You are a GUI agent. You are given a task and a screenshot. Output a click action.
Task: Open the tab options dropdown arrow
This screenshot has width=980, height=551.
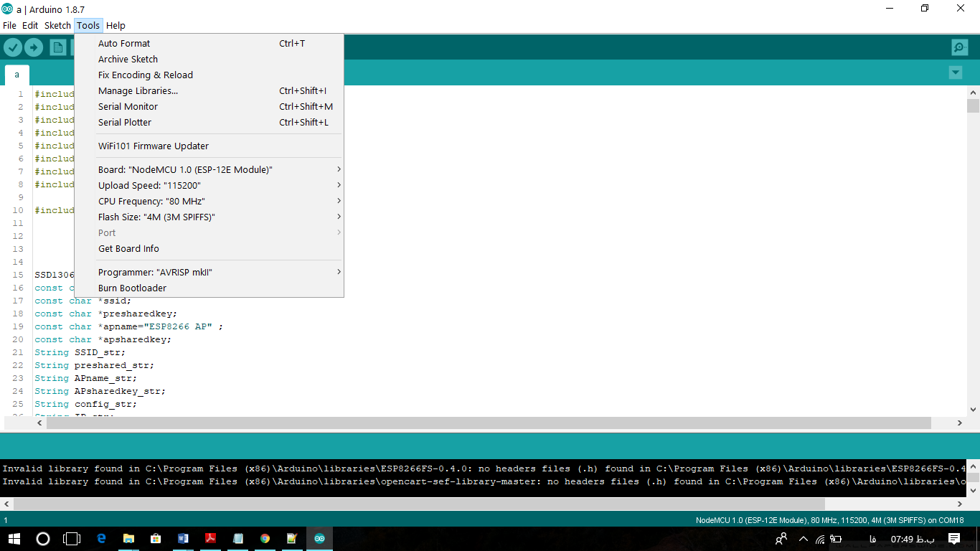click(955, 72)
